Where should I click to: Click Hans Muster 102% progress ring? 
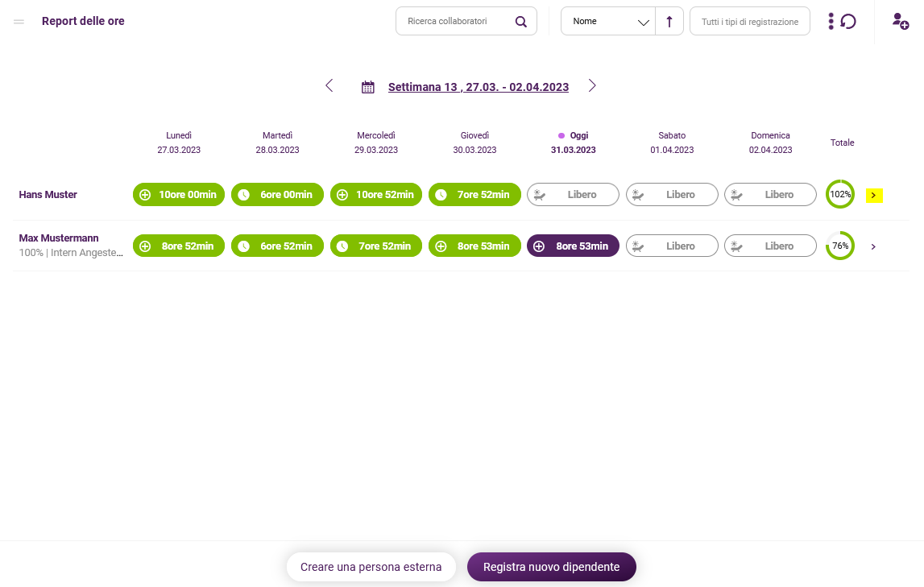[x=840, y=194]
